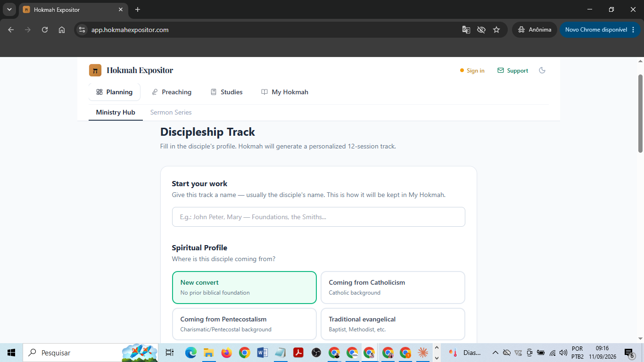The width and height of the screenshot is (644, 362).
Task: Open the tab search dropdown arrow
Action: pyautogui.click(x=9, y=9)
